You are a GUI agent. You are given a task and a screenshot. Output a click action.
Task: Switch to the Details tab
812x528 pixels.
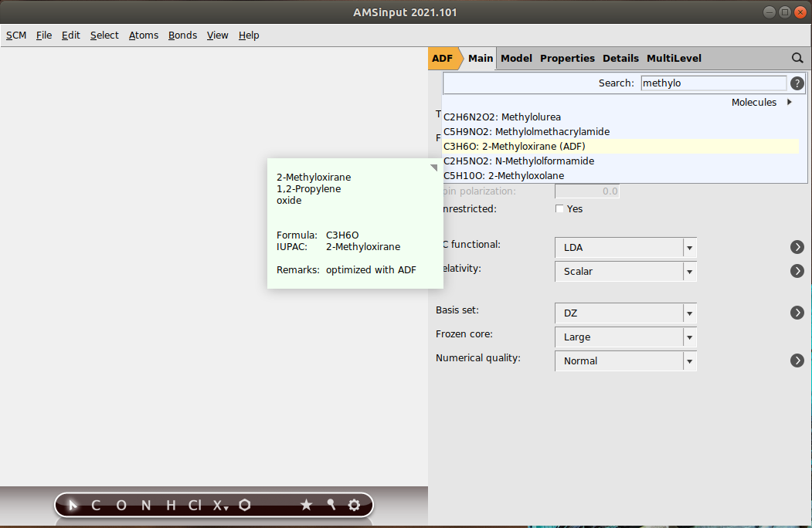tap(620, 59)
